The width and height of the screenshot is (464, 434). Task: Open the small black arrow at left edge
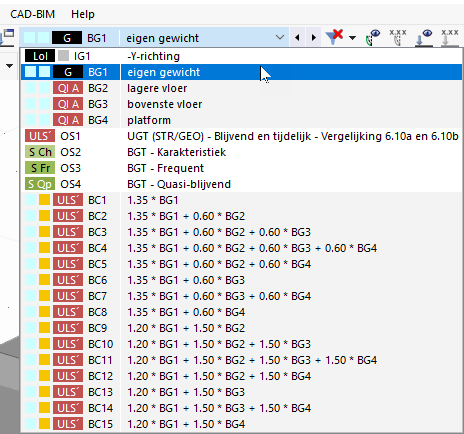click(9, 66)
